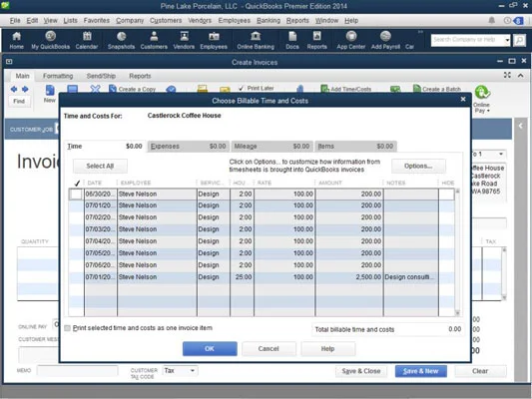Open the Customer Tax Code dropdown
The height and width of the screenshot is (399, 532).
193,370
